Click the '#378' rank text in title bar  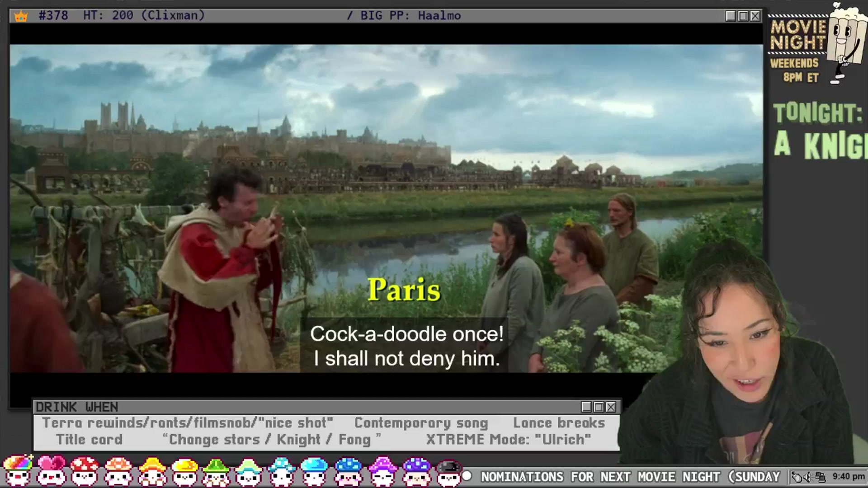coord(53,15)
